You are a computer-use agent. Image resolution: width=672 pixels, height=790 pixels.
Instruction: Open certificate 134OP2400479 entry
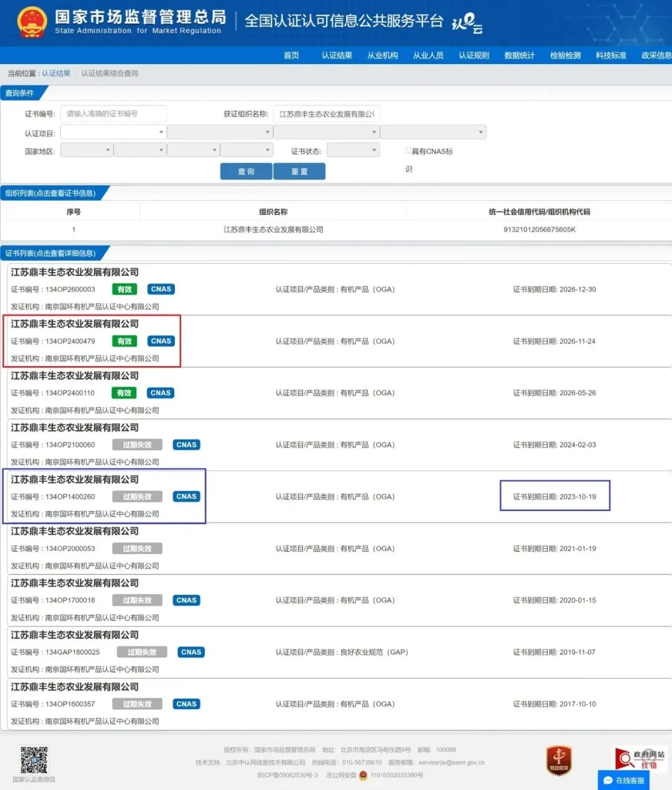point(339,341)
